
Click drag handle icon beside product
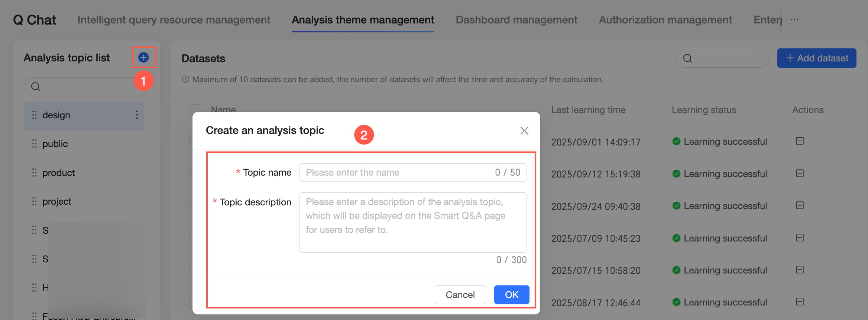point(34,173)
